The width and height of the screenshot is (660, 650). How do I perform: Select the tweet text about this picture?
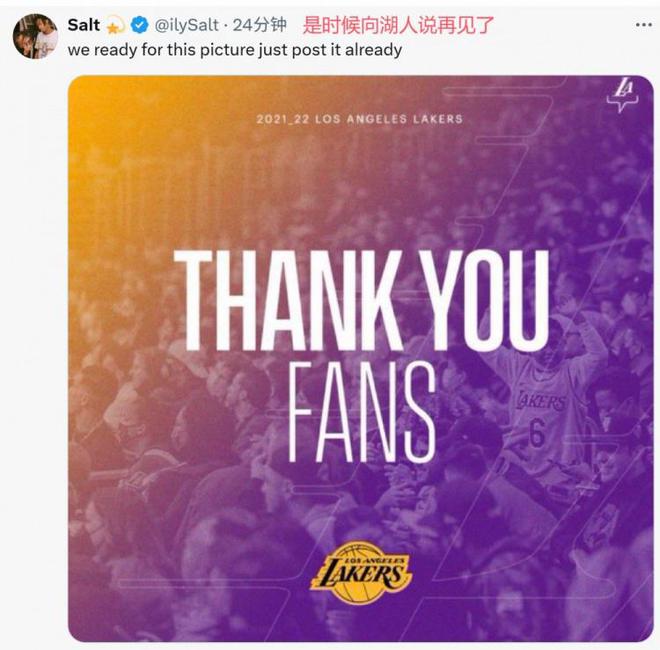234,50
